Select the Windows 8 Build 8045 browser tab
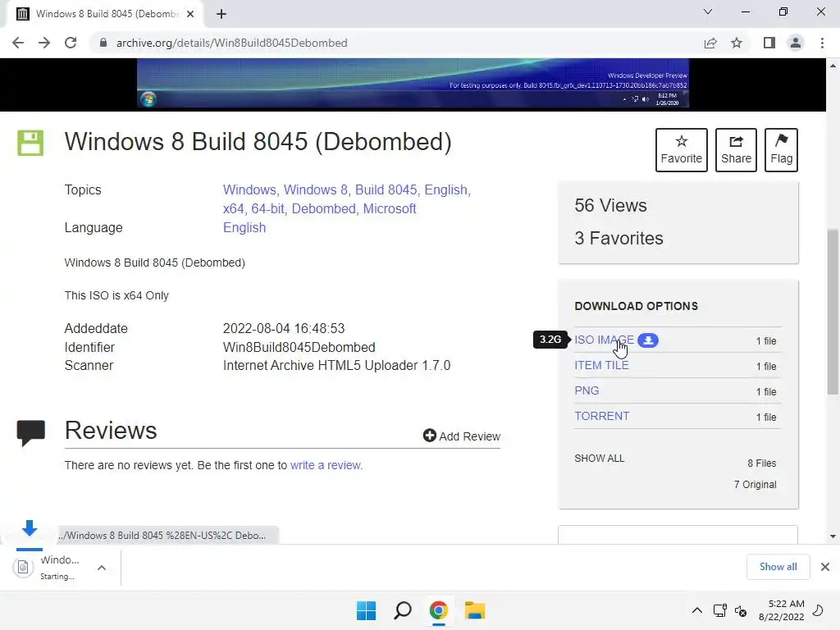Screen dimensions: 840x630 click(105, 14)
